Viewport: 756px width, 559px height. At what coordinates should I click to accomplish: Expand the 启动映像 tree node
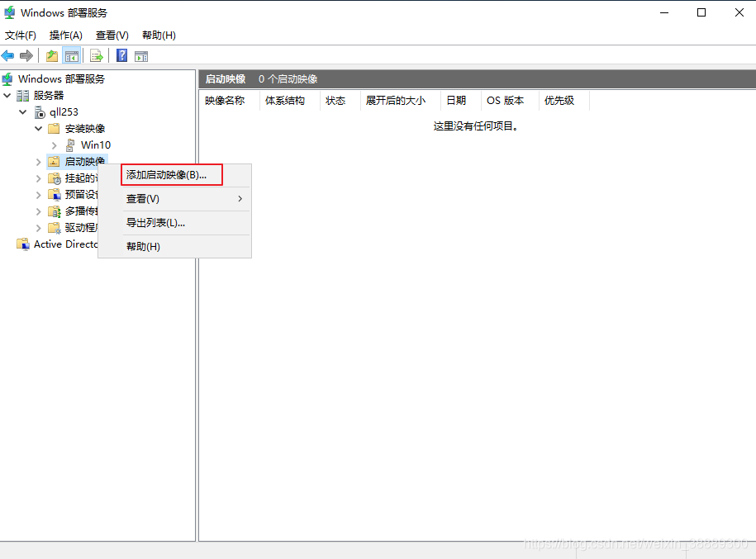pyautogui.click(x=38, y=162)
